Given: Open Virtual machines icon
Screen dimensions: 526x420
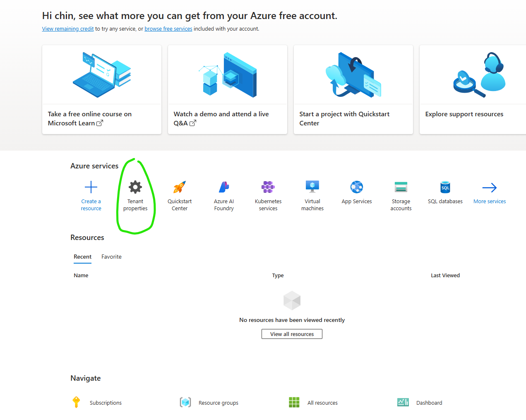Looking at the screenshot, I should click(312, 187).
